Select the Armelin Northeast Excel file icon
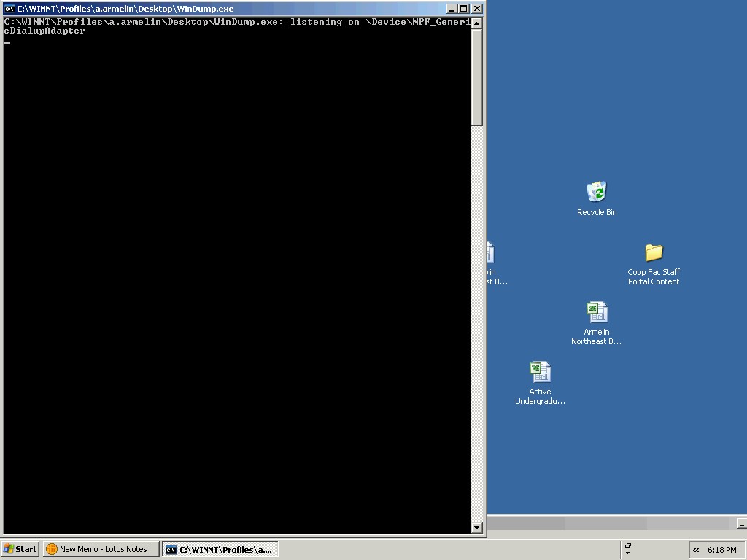This screenshot has height=560, width=747. [x=597, y=313]
